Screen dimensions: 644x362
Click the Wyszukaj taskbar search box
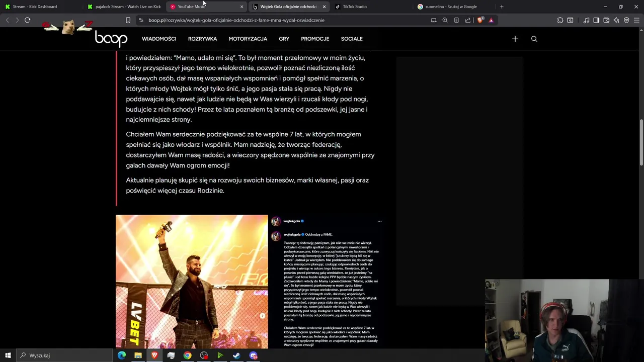[64, 355]
